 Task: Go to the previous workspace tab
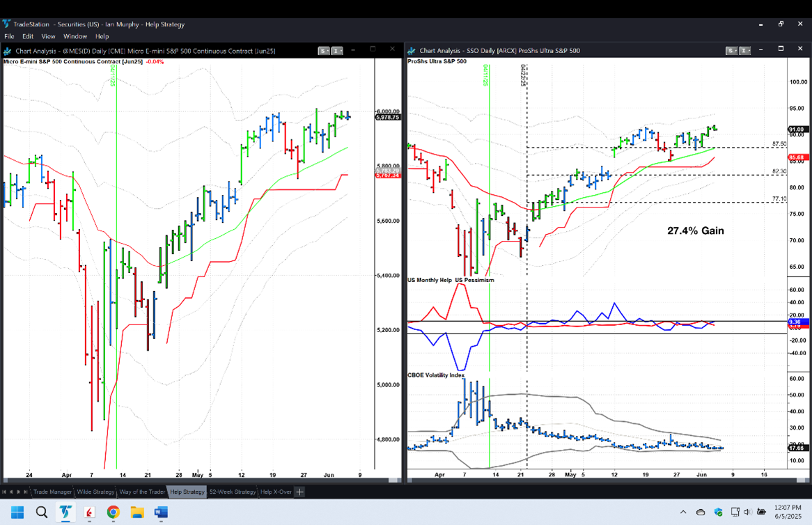(x=11, y=492)
